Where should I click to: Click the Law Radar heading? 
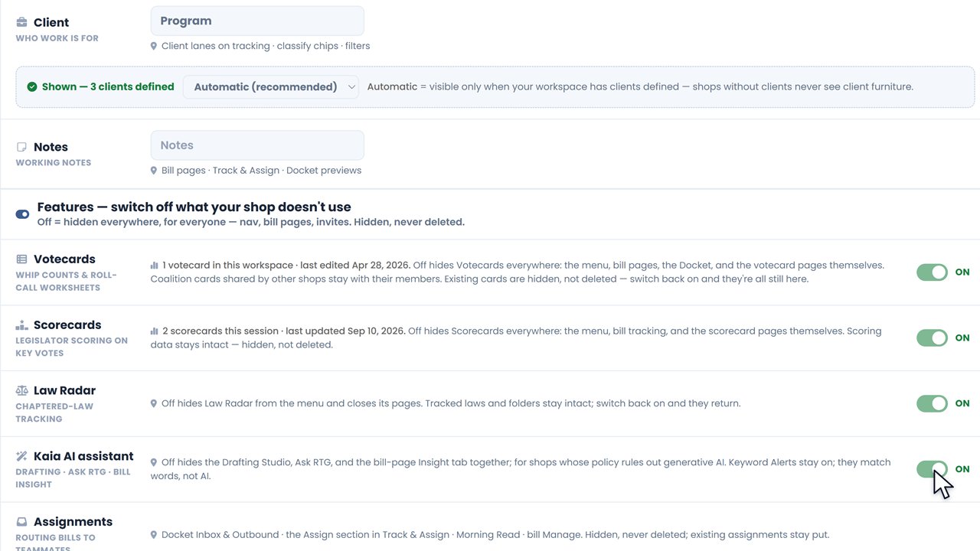64,390
